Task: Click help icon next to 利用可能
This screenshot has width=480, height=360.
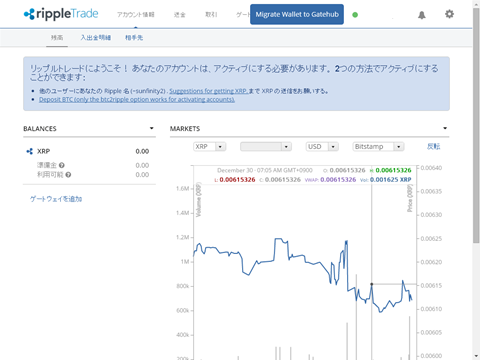Action: [x=68, y=175]
